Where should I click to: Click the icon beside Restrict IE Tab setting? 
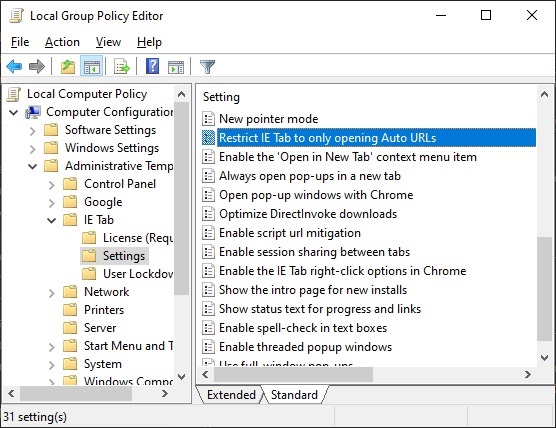pyautogui.click(x=208, y=138)
